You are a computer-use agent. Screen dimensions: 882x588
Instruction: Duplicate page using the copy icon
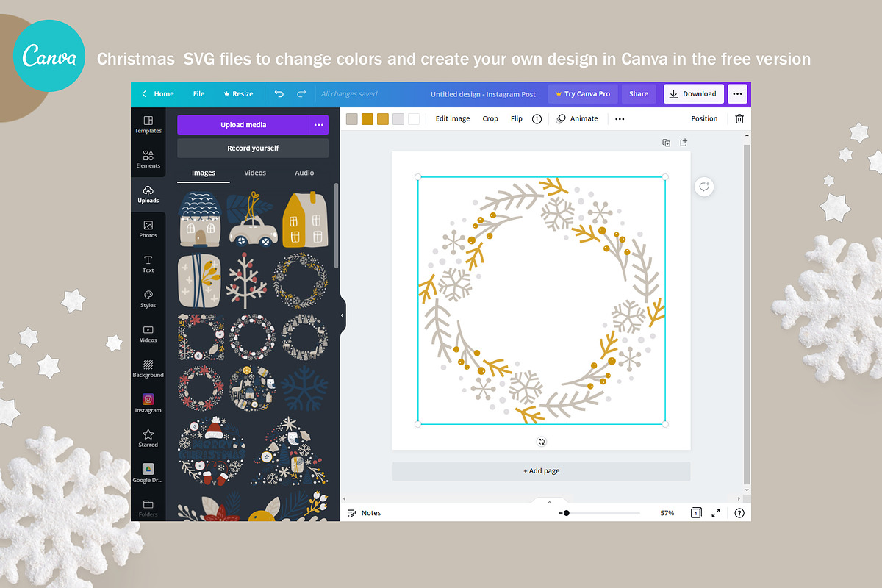click(666, 143)
